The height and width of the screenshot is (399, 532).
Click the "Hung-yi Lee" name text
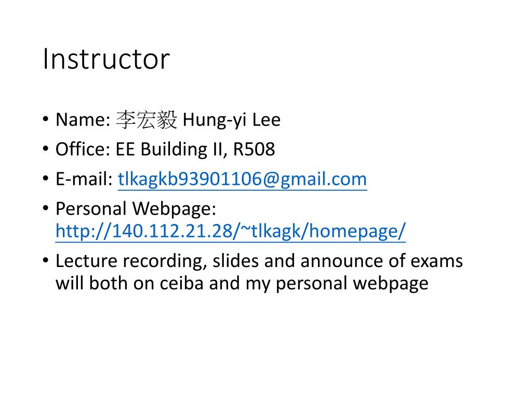[x=232, y=120]
